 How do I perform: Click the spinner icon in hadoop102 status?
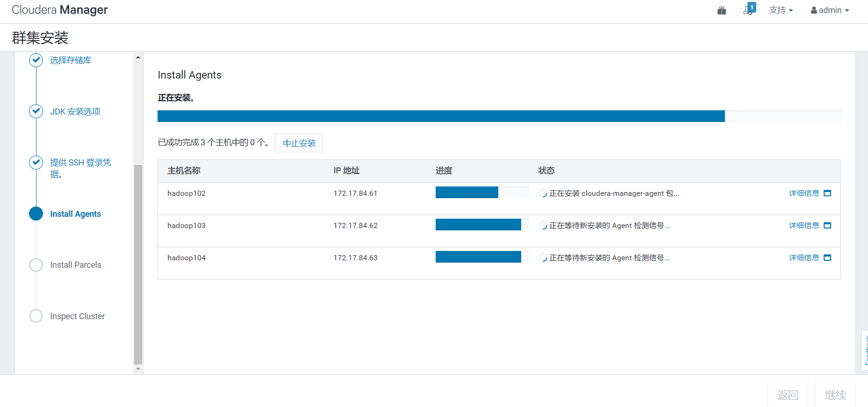[543, 193]
